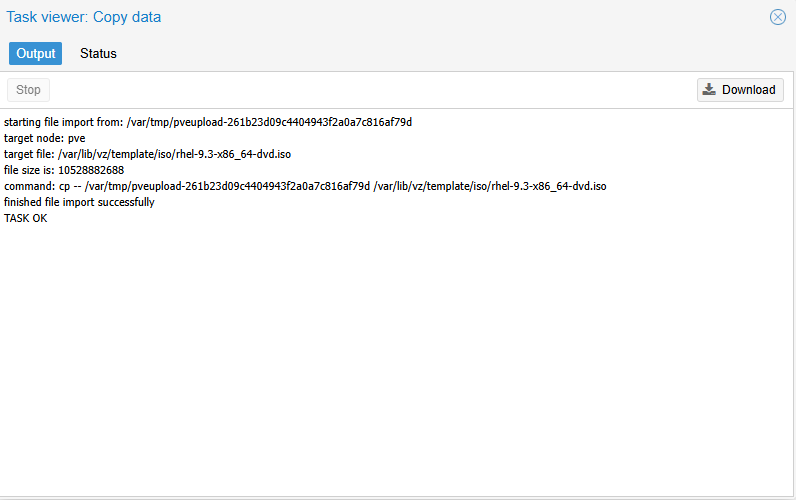Image resolution: width=796 pixels, height=500 pixels.
Task: Switch to the Output tab
Action: point(36,53)
